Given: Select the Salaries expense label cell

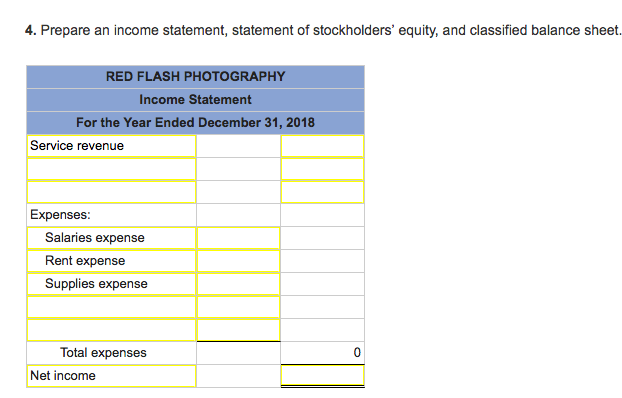Looking at the screenshot, I should [x=111, y=238].
